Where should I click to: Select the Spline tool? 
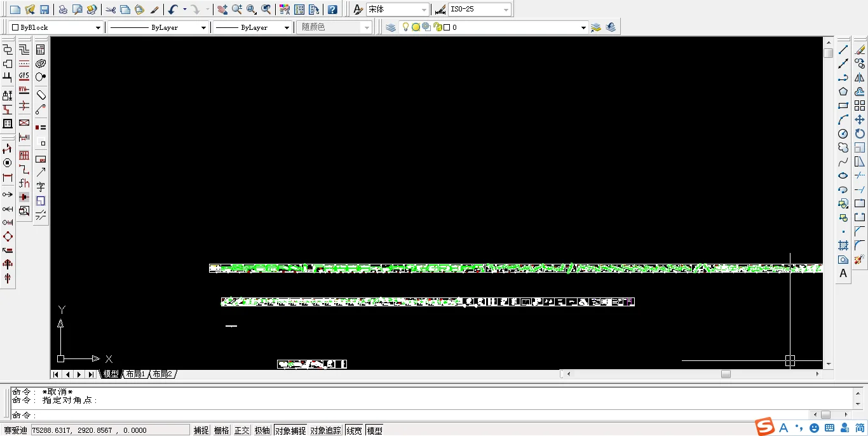coord(843,161)
